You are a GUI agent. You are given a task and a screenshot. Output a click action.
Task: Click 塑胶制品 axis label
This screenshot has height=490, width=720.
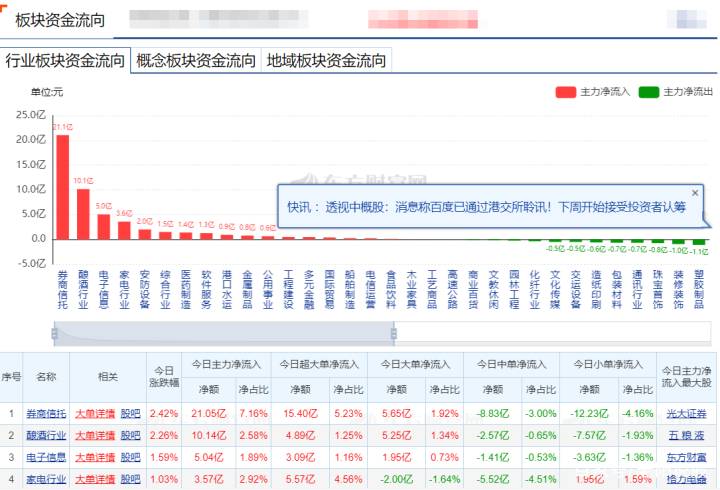coord(698,289)
